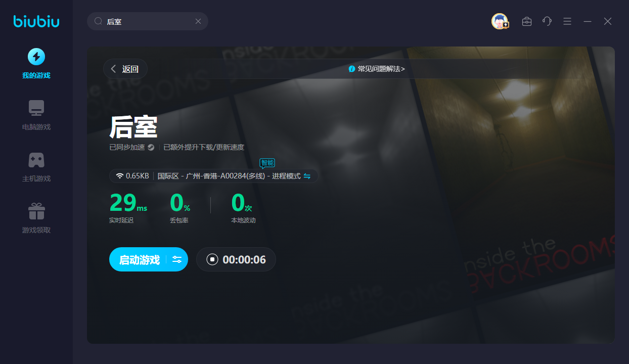Open the hamburger main menu

point(567,21)
